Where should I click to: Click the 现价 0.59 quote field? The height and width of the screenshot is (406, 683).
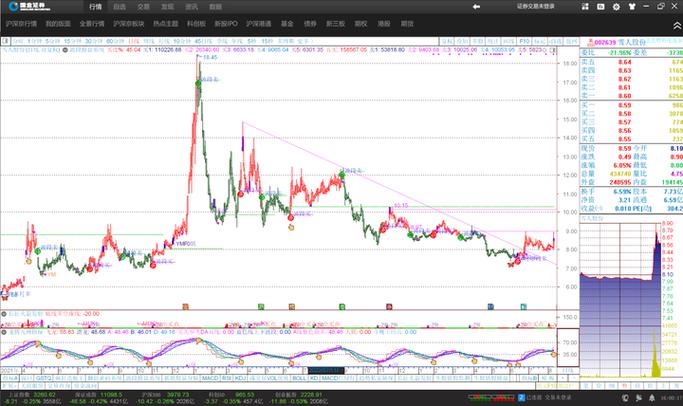[606, 148]
